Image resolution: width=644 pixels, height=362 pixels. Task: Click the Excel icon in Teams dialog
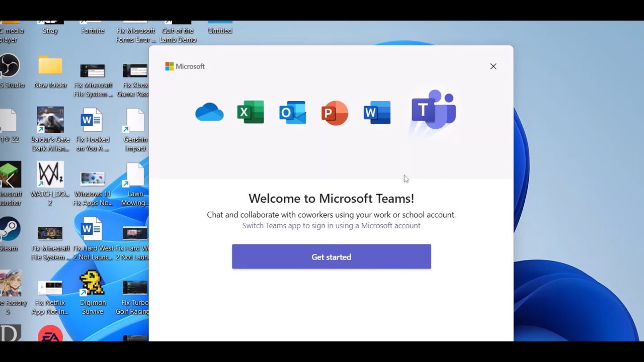click(251, 112)
